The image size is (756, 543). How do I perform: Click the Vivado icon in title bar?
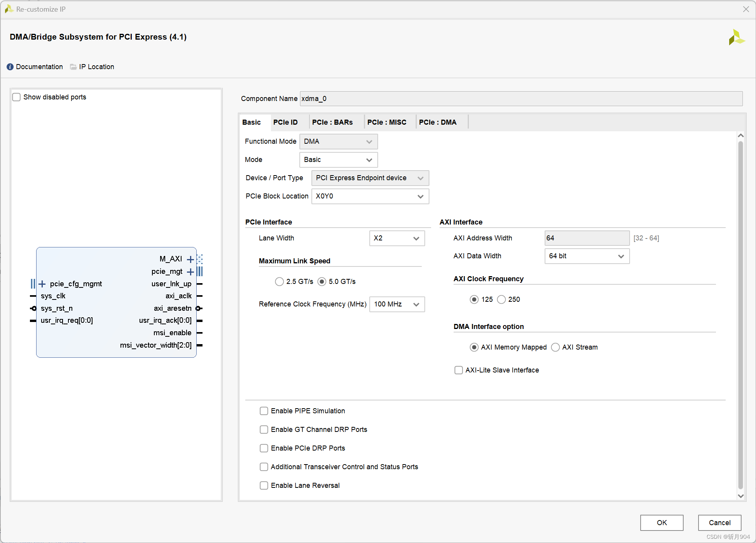9,9
